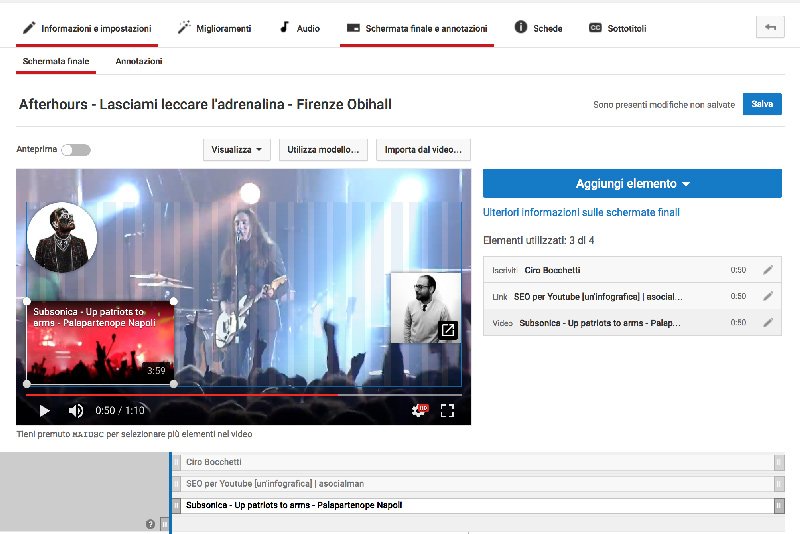The width and height of the screenshot is (800, 534).
Task: Click the blue timeline playhead marker
Action: [x=170, y=493]
